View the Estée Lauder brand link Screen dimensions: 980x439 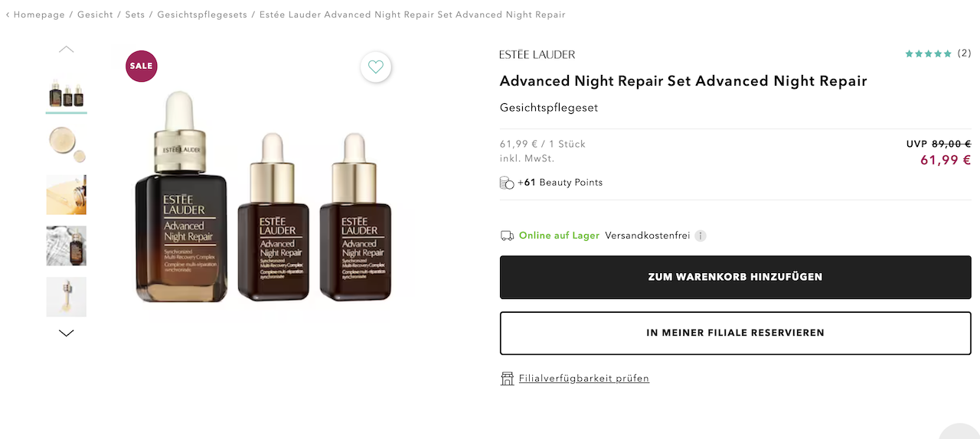[537, 54]
